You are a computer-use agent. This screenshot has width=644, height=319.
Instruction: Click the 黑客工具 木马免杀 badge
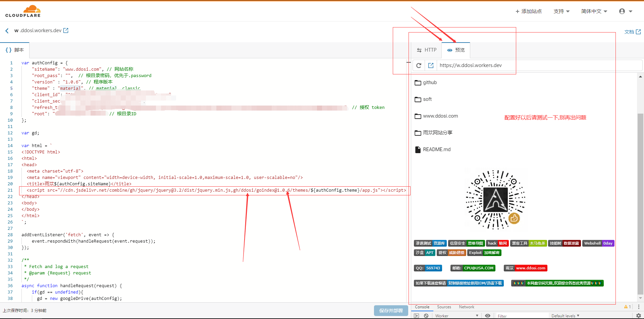[529, 243]
